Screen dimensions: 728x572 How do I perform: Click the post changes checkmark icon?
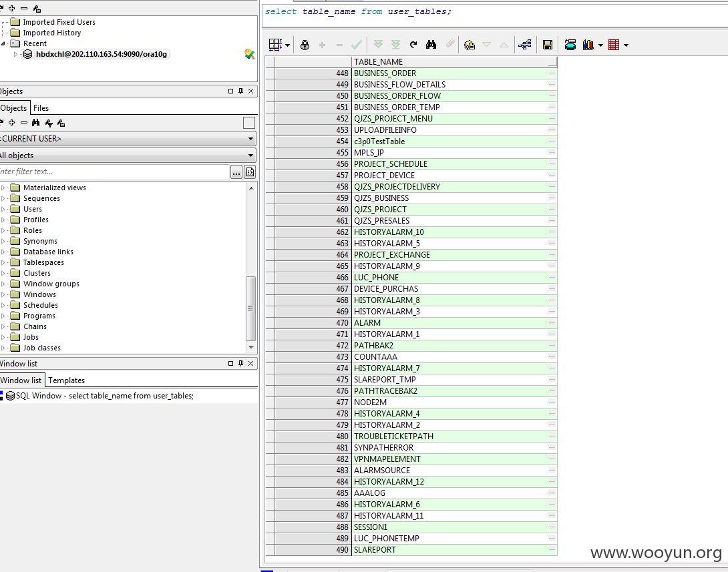[x=357, y=45]
